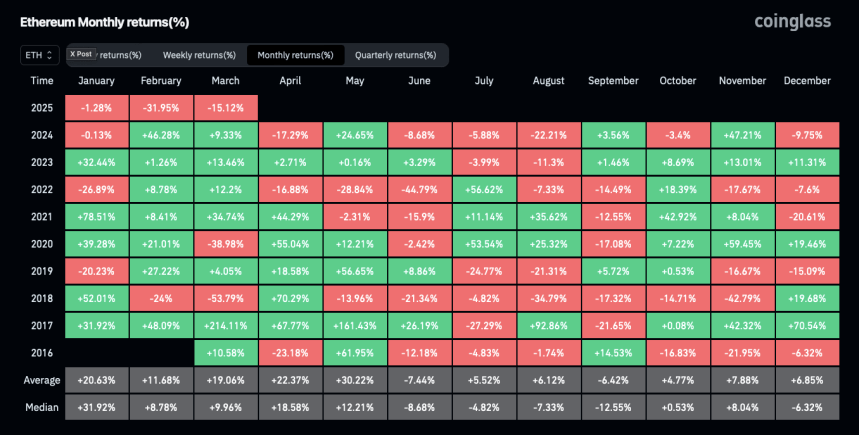Click the 2016 row label
Viewport: 859px width, 435px height.
tap(42, 352)
